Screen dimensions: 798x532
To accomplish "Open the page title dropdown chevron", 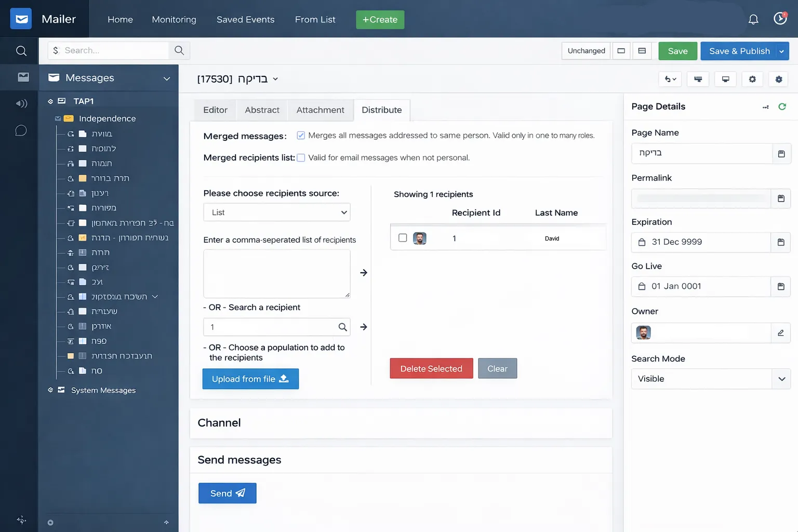I will (275, 79).
